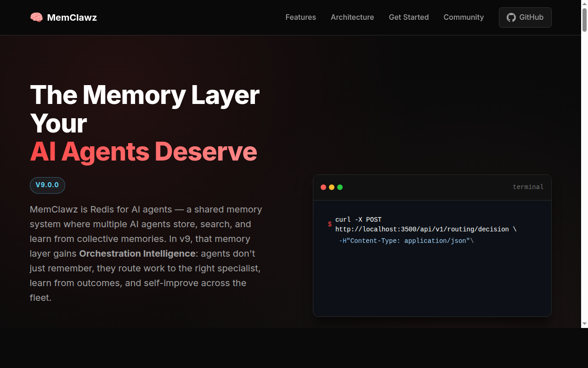Screen dimensions: 588x368
Task: Jump to Get Started
Action: pos(409,17)
